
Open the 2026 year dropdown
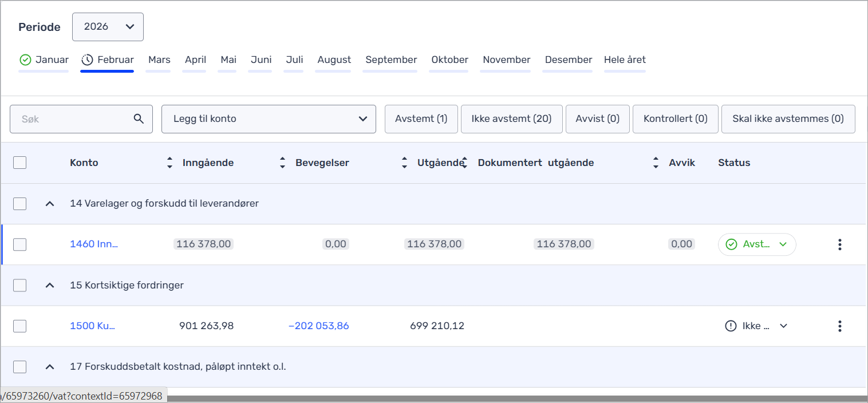pos(108,27)
